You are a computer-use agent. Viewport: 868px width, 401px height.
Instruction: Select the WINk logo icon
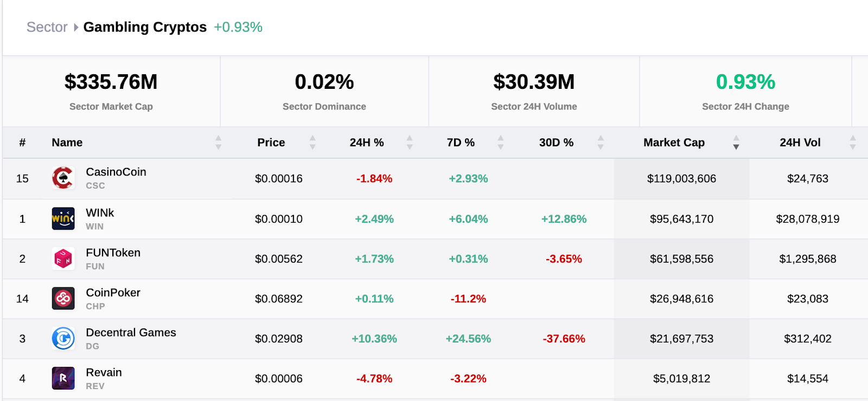click(x=63, y=219)
